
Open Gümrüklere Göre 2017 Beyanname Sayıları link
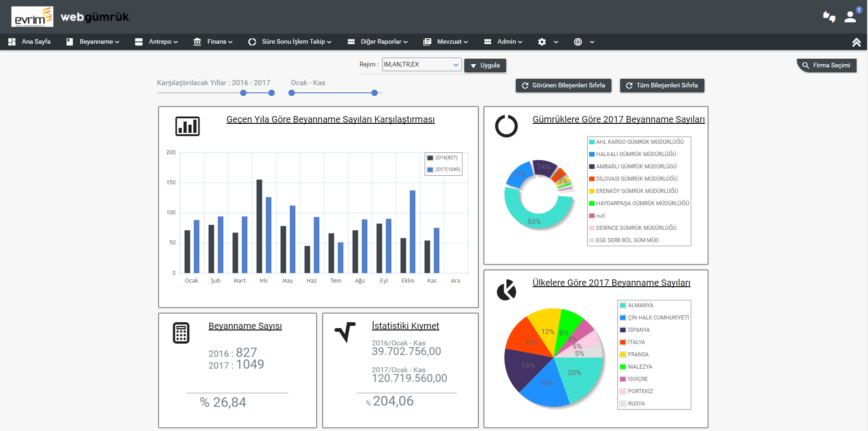point(619,119)
